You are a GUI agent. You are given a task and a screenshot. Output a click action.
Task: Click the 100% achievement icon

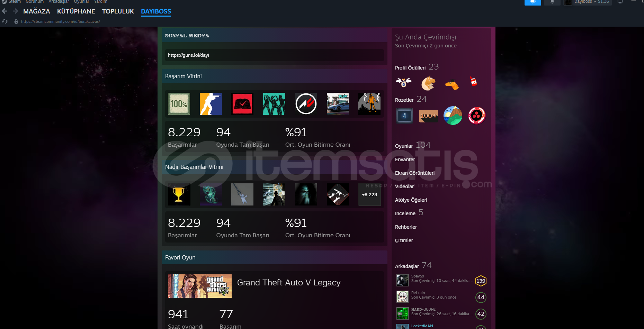(x=179, y=104)
